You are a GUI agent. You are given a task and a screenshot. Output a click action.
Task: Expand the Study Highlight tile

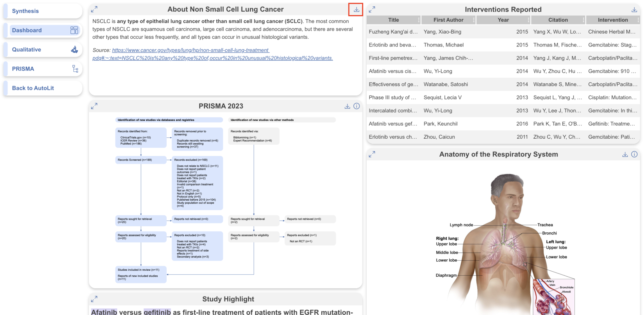94,299
